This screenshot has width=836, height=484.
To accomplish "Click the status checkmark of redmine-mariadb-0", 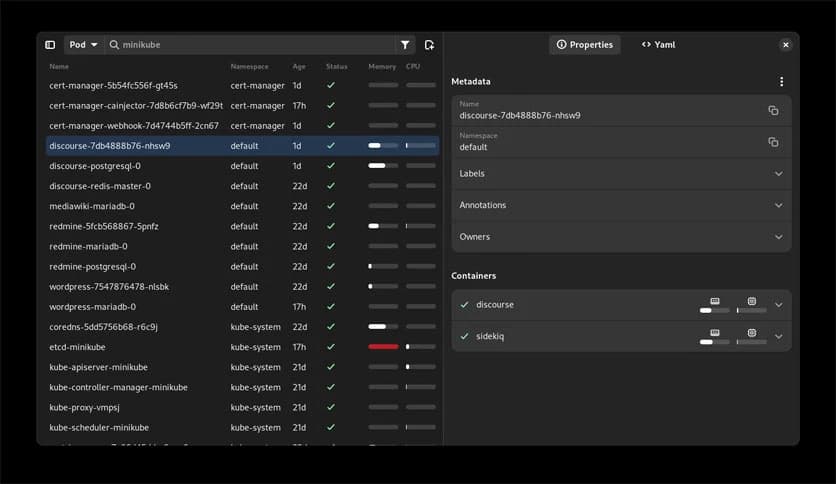I will coord(331,246).
